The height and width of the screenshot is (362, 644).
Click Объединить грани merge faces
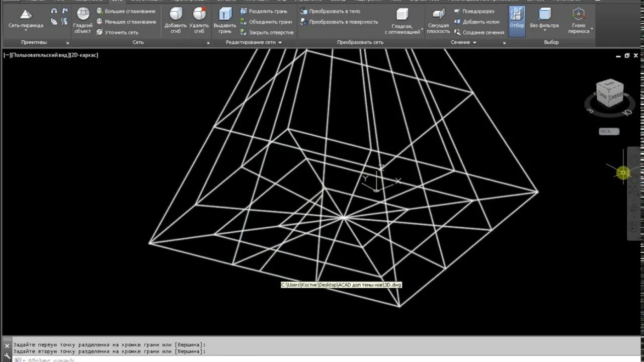pyautogui.click(x=266, y=22)
